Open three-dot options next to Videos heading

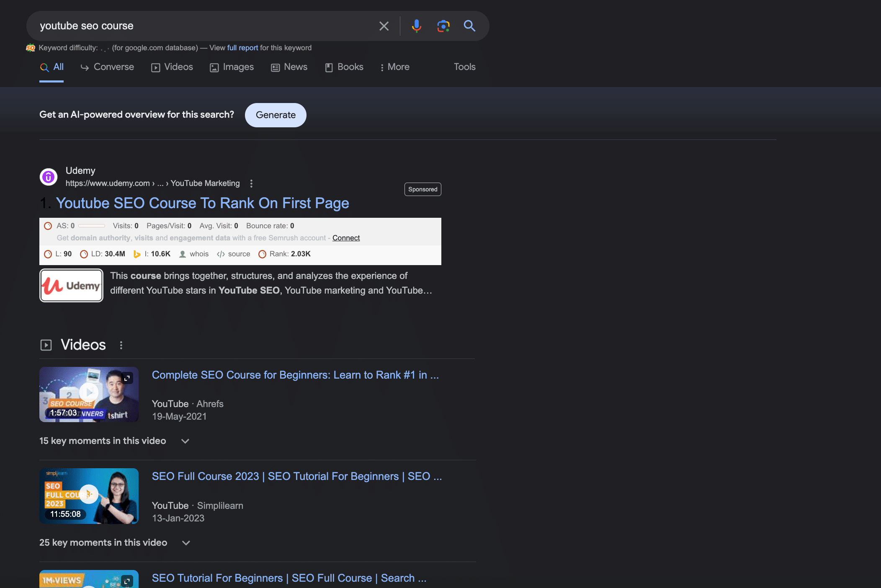[121, 345]
